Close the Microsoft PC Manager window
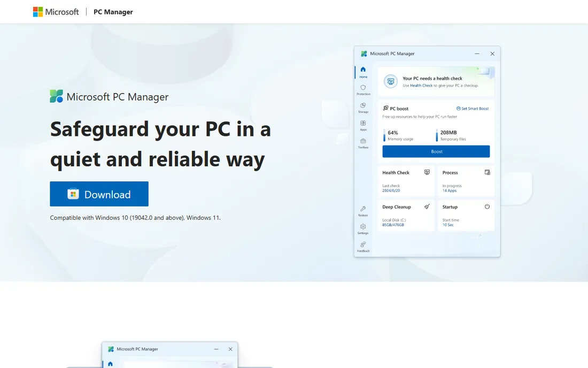The width and height of the screenshot is (588, 368). coord(492,53)
